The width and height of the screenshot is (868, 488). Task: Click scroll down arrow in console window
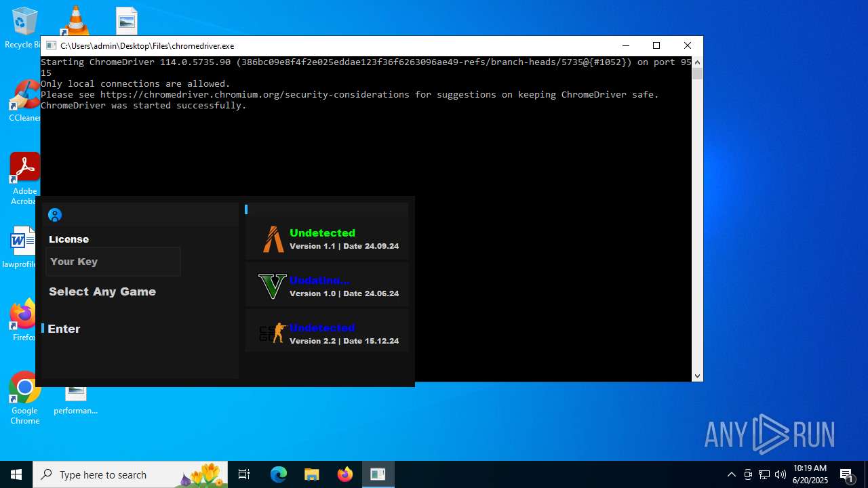697,375
